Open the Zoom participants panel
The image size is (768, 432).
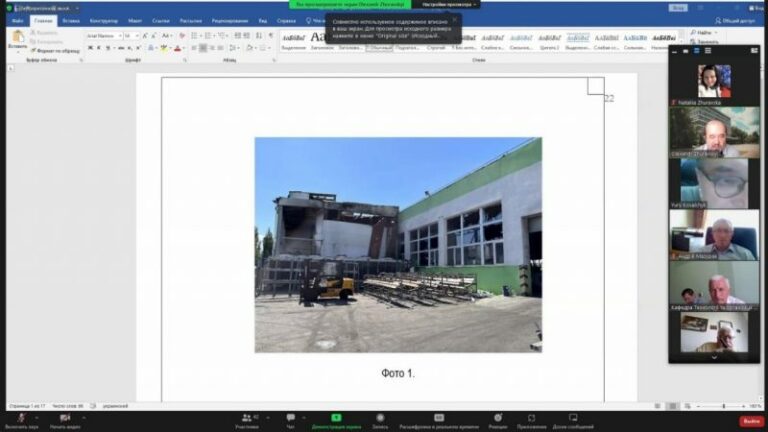246,419
